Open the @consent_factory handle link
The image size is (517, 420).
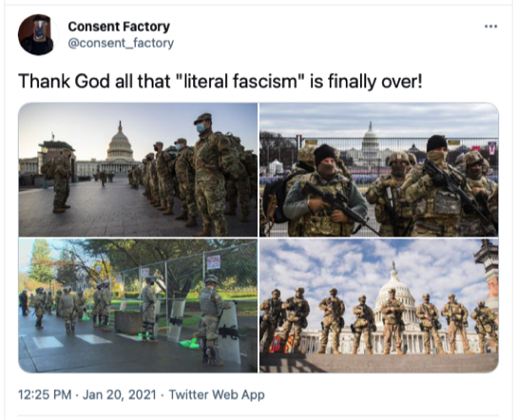[x=121, y=43]
